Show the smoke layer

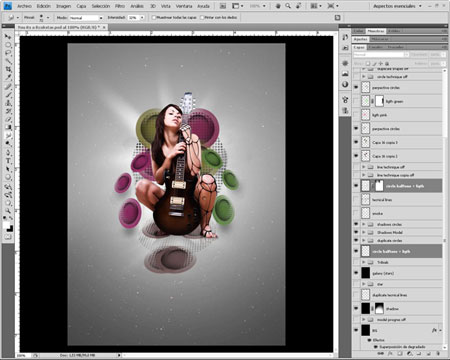(356, 213)
